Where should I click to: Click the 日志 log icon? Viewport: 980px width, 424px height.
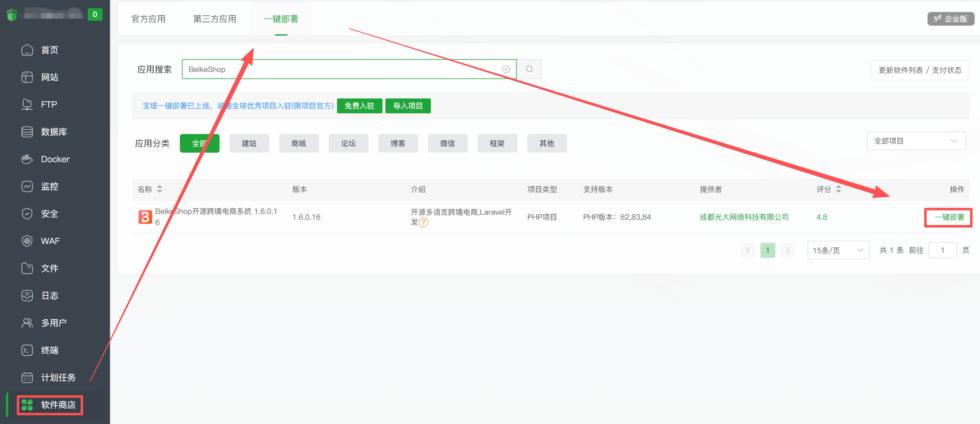click(27, 296)
